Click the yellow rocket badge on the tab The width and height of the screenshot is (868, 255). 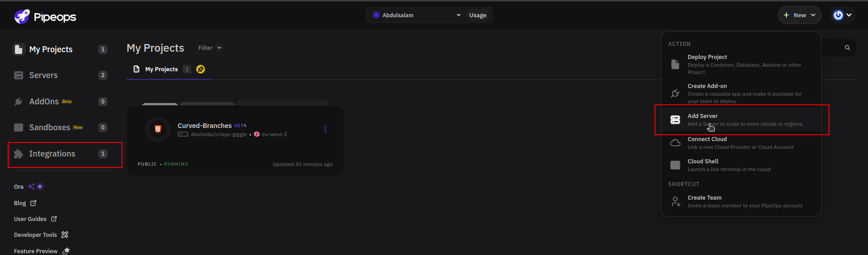[201, 69]
